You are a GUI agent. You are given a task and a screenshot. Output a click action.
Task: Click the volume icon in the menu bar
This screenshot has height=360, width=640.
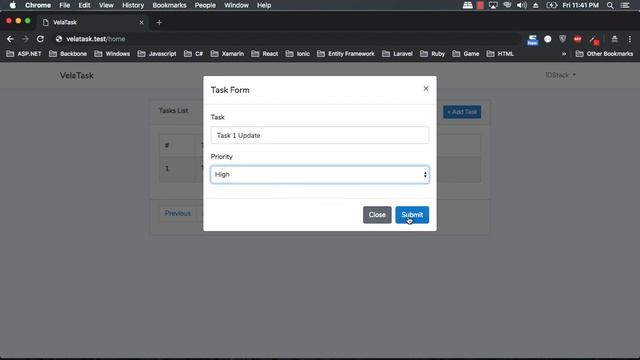pyautogui.click(x=522, y=5)
